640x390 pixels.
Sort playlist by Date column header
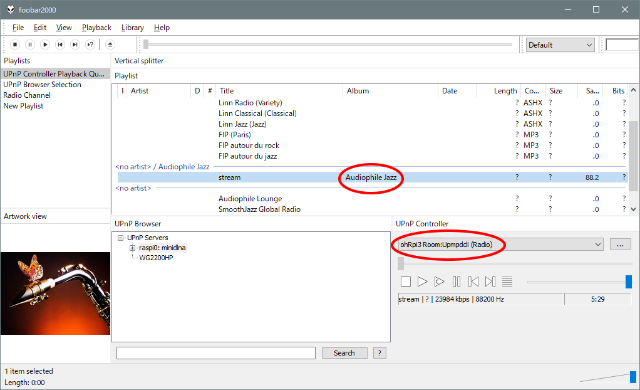pos(457,91)
